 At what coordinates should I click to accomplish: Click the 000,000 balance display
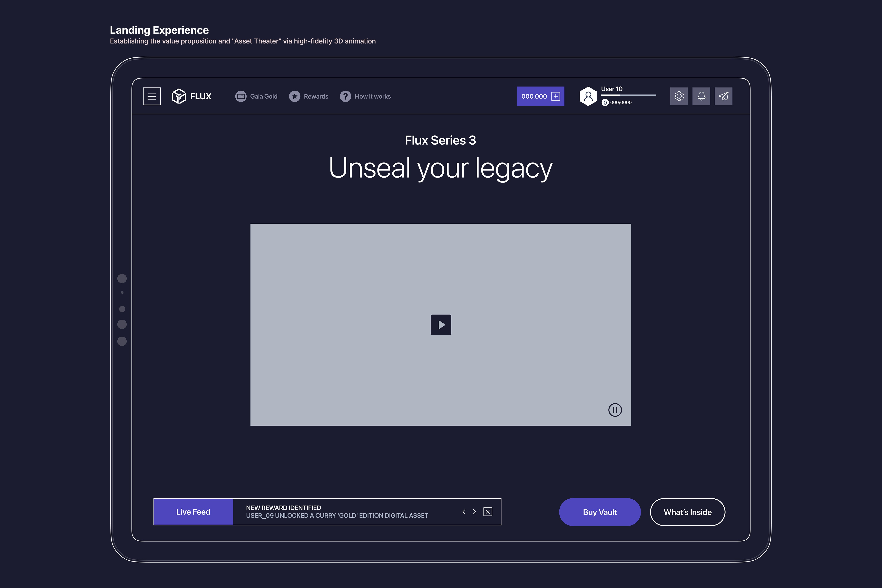pos(534,96)
